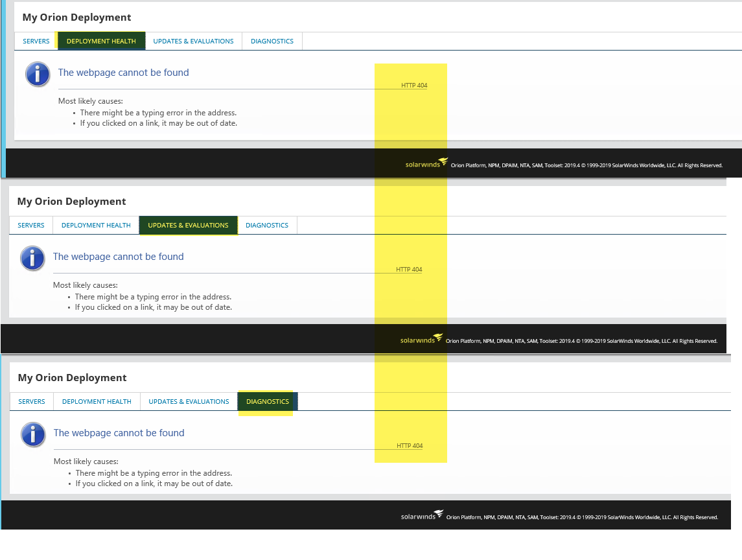Open Deployment Health tab, bottom panel

pyautogui.click(x=97, y=401)
